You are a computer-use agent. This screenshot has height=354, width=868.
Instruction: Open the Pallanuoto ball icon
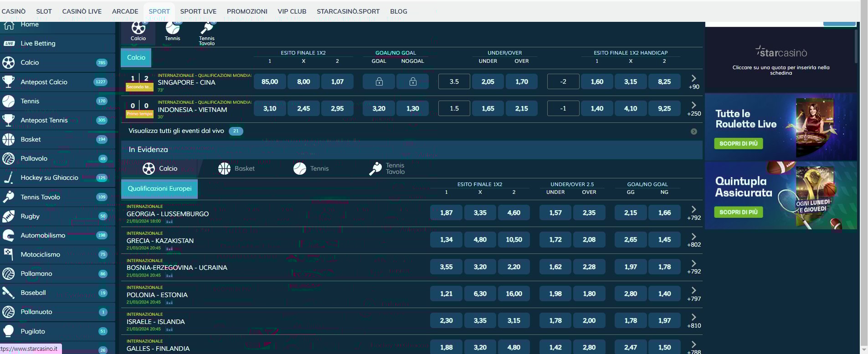point(9,312)
